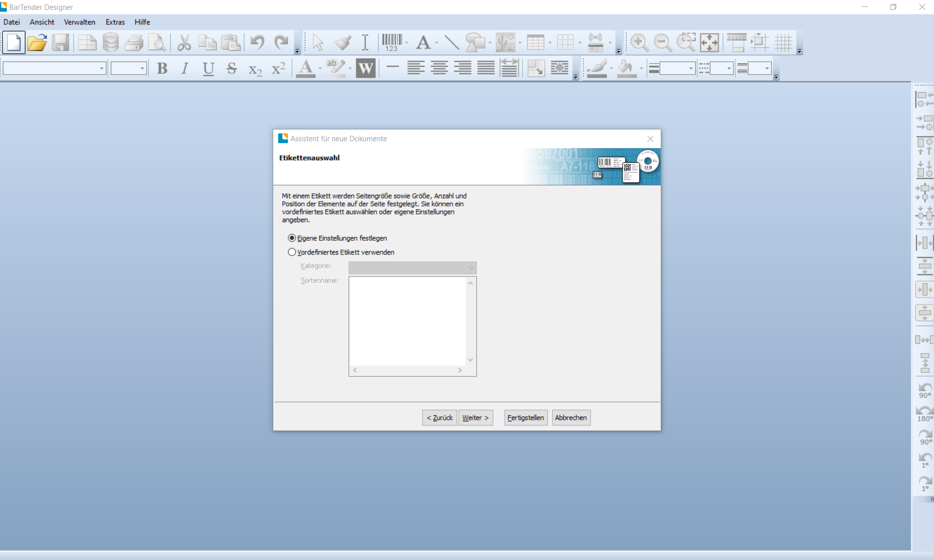Image resolution: width=934 pixels, height=560 pixels.
Task: Toggle the Italic formatting button
Action: click(185, 69)
